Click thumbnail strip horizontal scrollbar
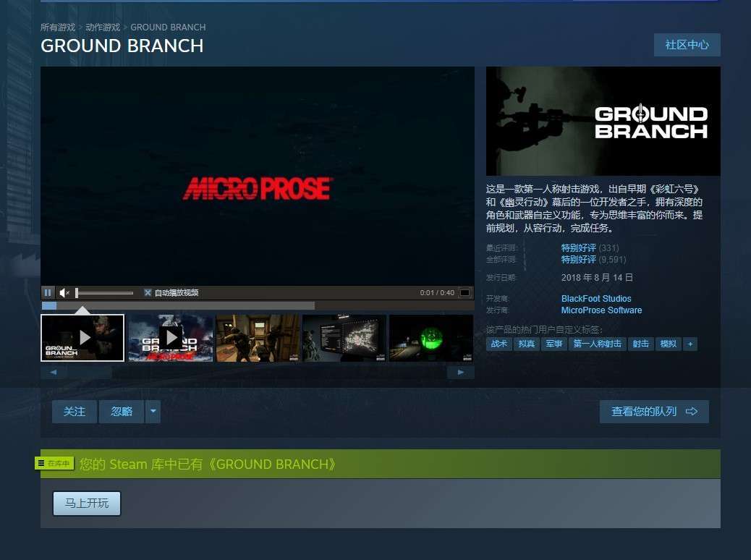Viewport: 751px width, 560px height. (x=258, y=372)
